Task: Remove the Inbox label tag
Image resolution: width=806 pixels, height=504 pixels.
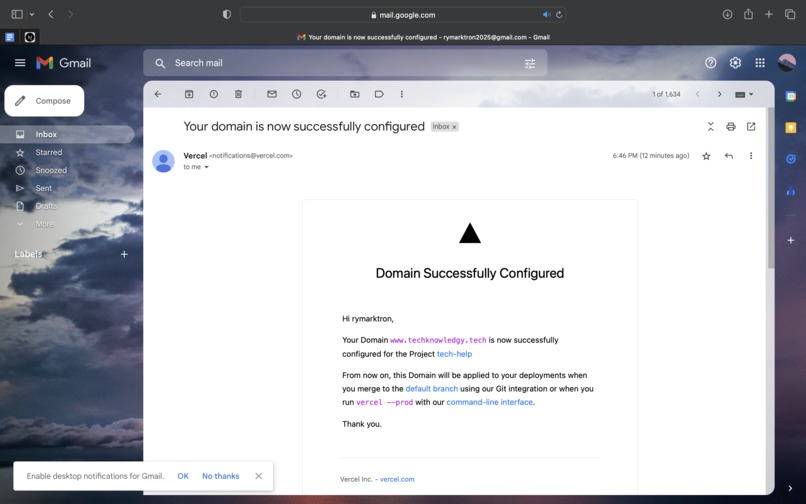Action: (454, 127)
